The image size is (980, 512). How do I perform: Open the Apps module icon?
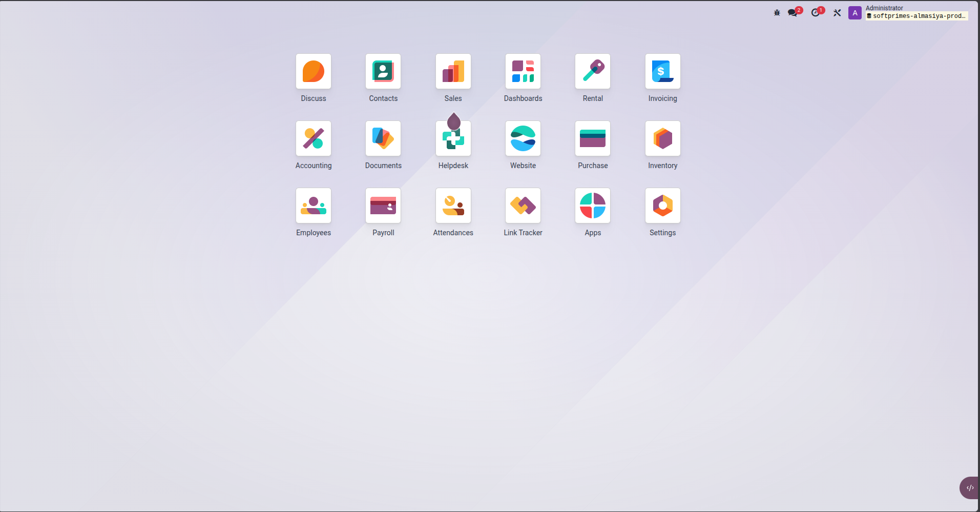[x=593, y=206]
